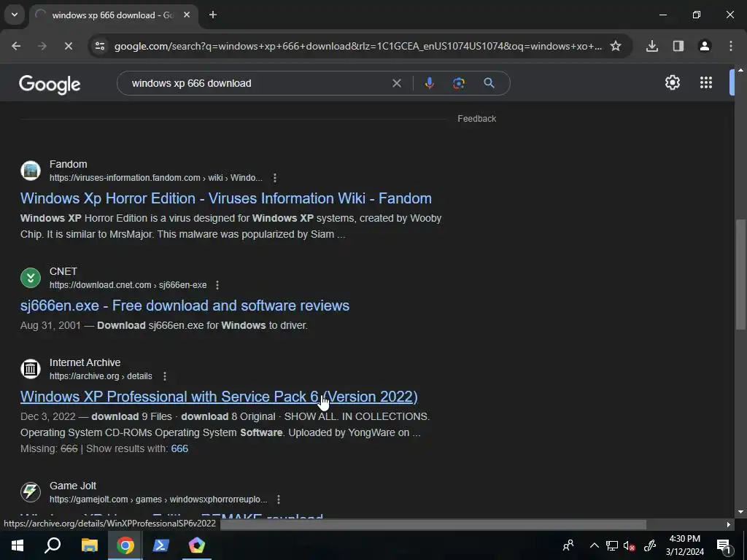Open the Chrome profile icon
The height and width of the screenshot is (560, 747).
pyautogui.click(x=705, y=46)
